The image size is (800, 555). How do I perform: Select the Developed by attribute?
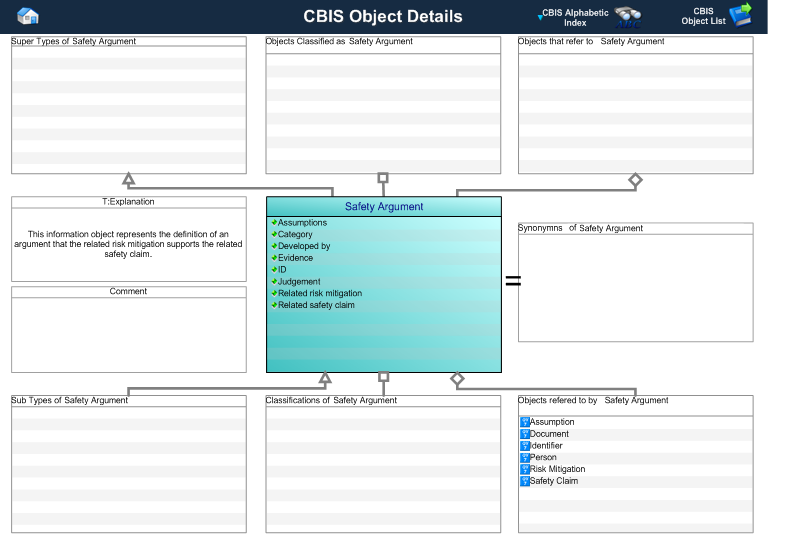(304, 246)
